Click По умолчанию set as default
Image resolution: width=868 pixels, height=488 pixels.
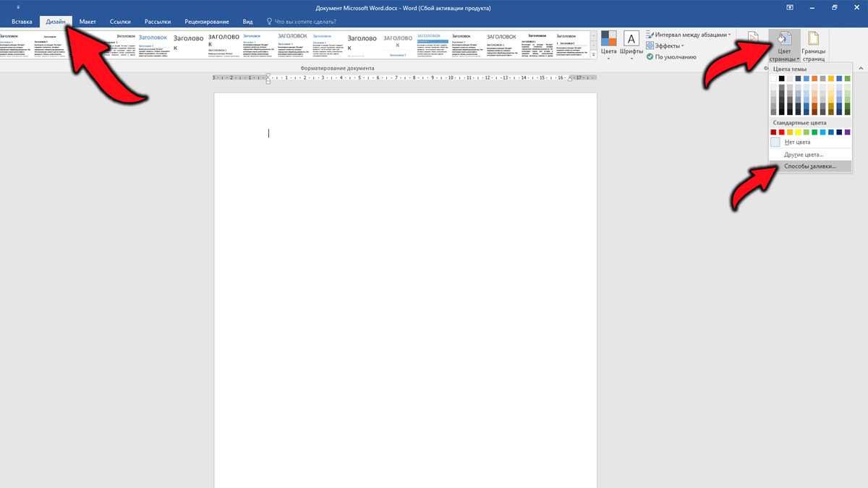pyautogui.click(x=672, y=56)
